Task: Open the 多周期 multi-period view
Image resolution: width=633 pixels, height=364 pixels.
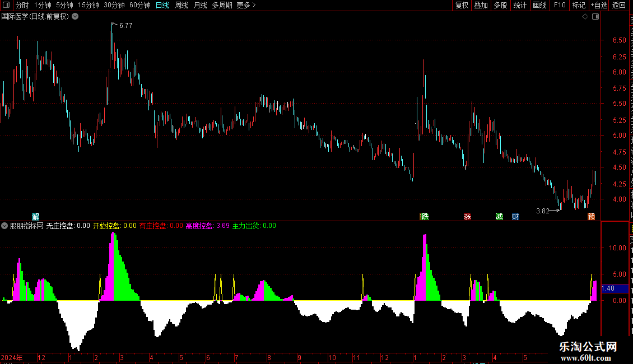Action: [x=222, y=5]
